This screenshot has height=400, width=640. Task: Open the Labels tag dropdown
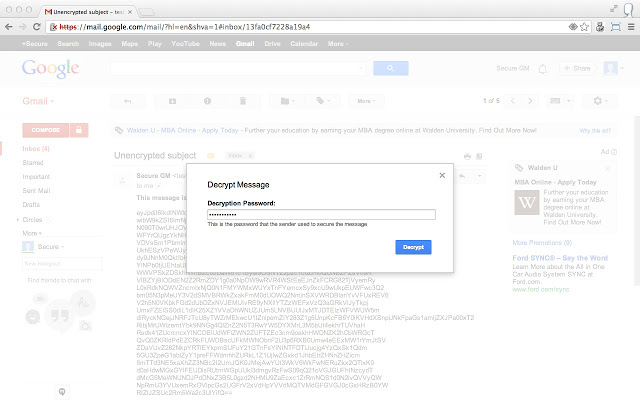[323, 101]
